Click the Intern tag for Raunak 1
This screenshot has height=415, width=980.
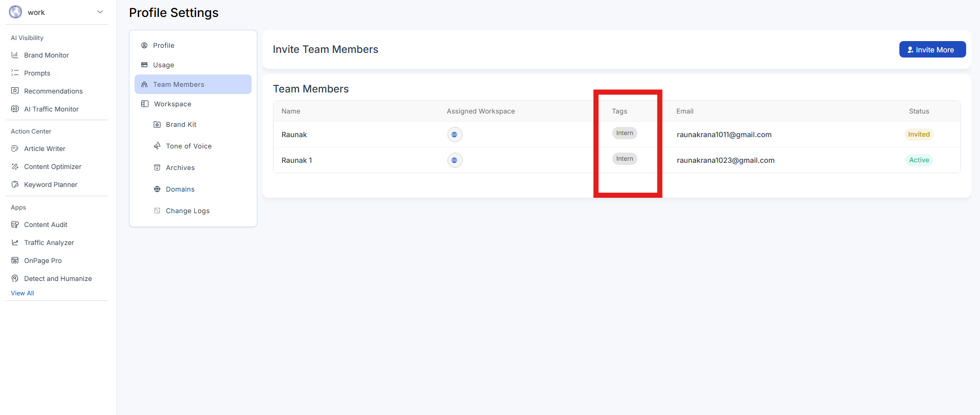[625, 159]
